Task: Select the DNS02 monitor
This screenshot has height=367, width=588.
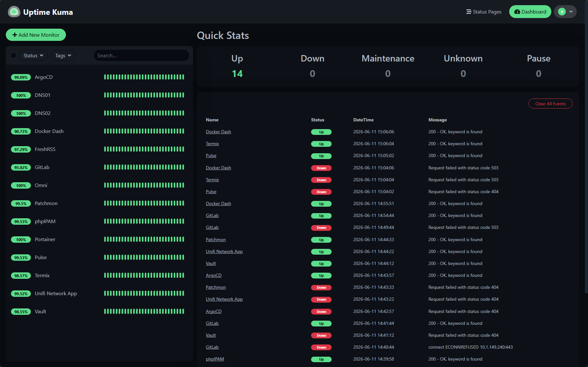Action: click(x=99, y=113)
